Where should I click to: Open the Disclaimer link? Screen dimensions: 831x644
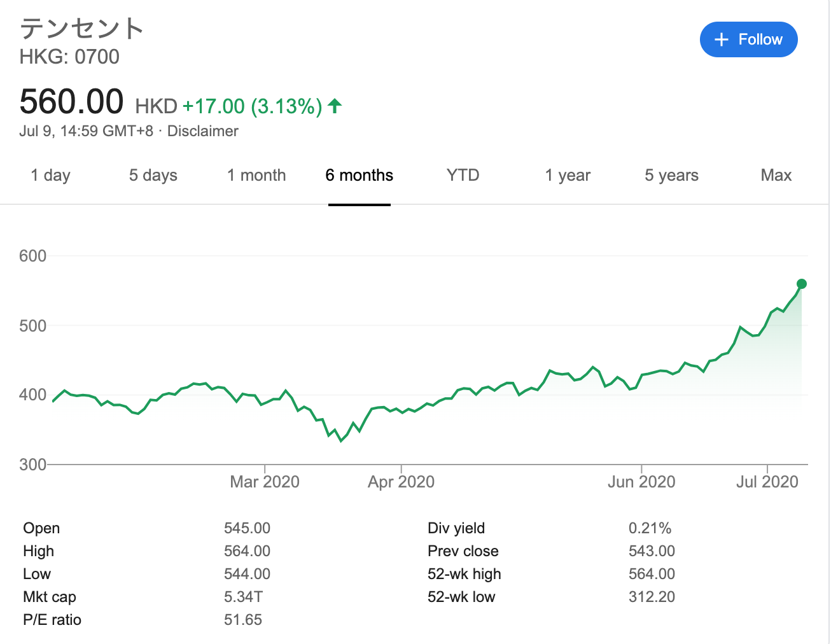[202, 131]
